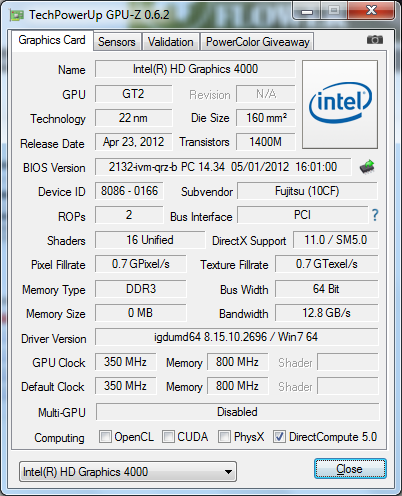Click the empty Shader field in GPU Clock row

[348, 362]
